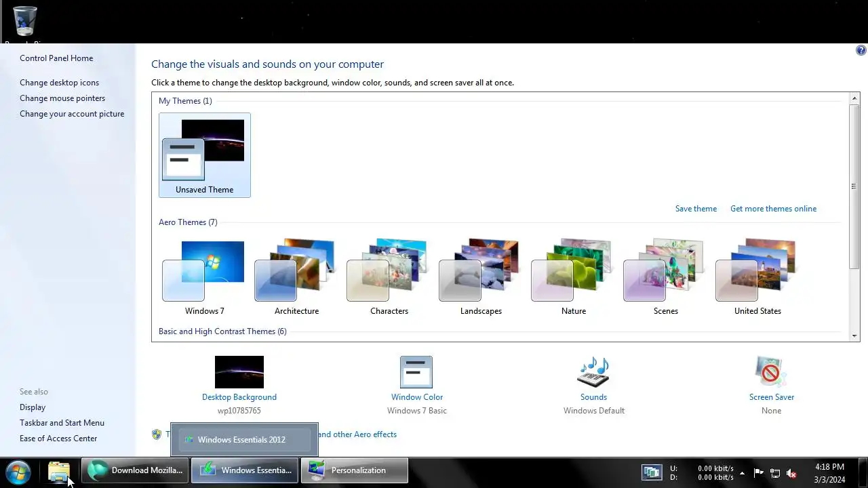868x488 pixels.
Task: Open Change your account picture
Action: click(x=72, y=114)
